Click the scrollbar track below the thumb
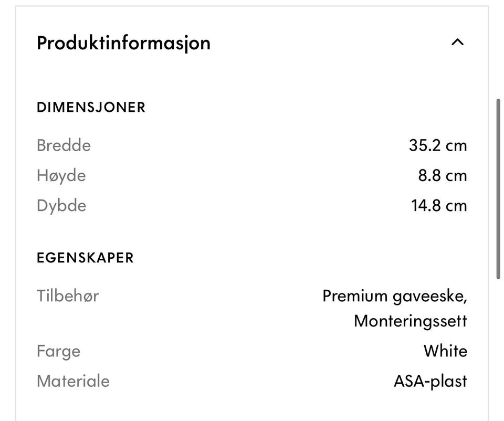 (x=498, y=346)
